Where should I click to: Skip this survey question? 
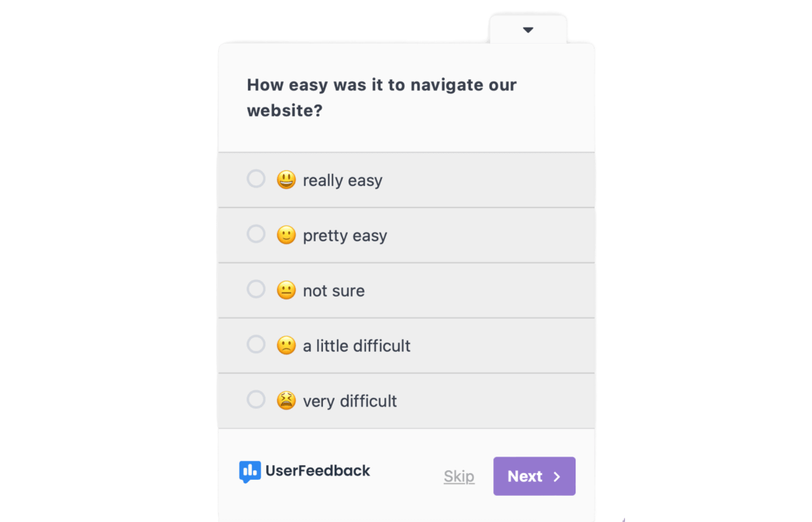click(459, 477)
